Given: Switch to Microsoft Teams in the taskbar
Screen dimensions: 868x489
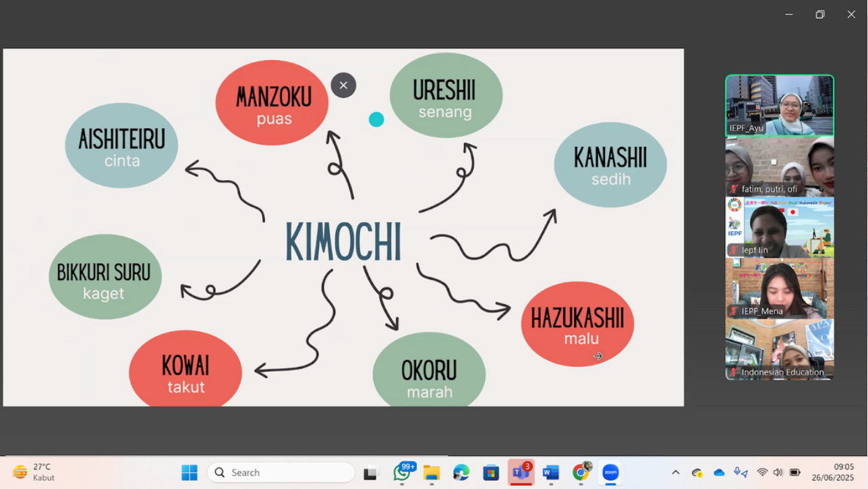Looking at the screenshot, I should click(x=521, y=473).
